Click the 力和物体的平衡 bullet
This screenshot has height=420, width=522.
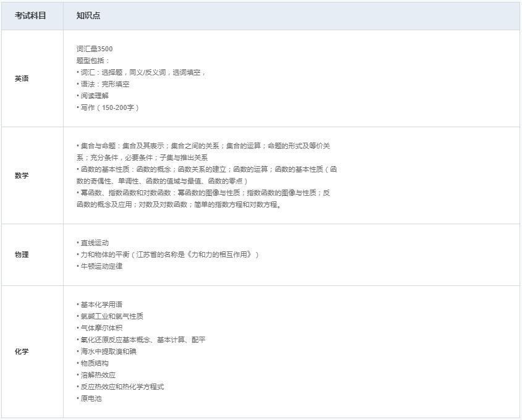(168, 254)
